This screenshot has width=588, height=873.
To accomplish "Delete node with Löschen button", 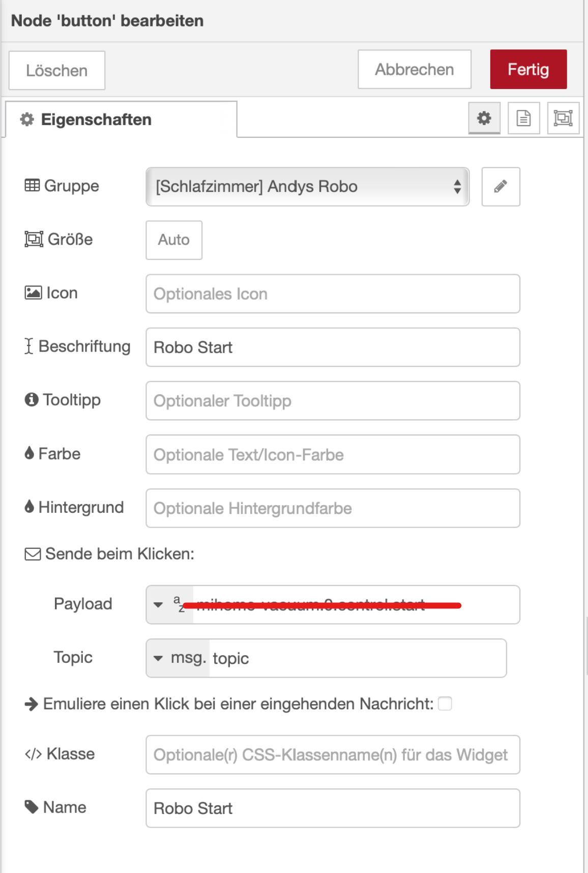I will pyautogui.click(x=57, y=71).
